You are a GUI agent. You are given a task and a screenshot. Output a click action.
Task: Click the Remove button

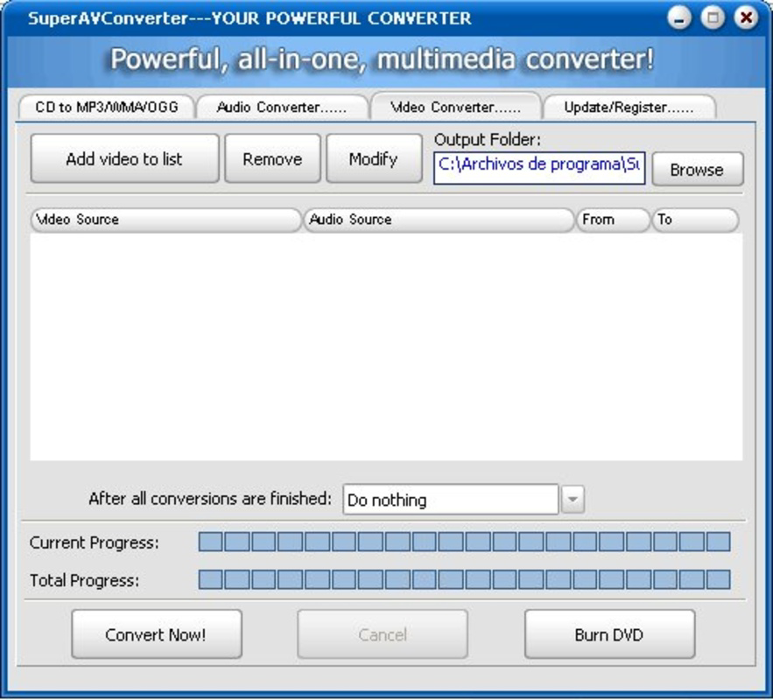pos(272,158)
